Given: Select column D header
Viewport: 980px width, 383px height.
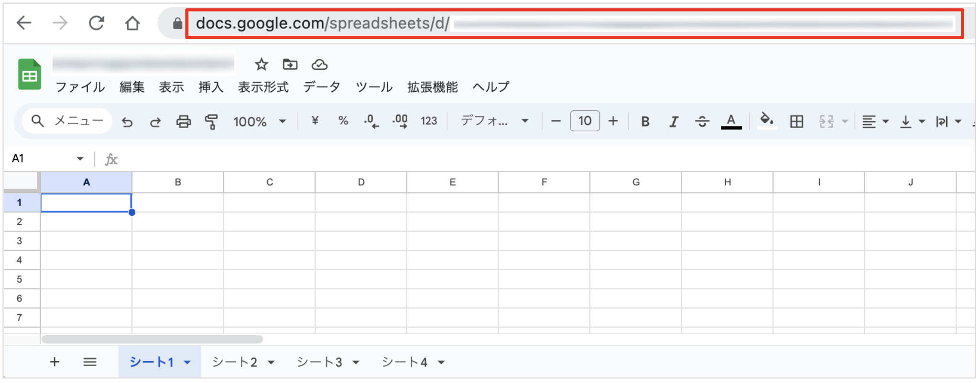Looking at the screenshot, I should tap(361, 182).
